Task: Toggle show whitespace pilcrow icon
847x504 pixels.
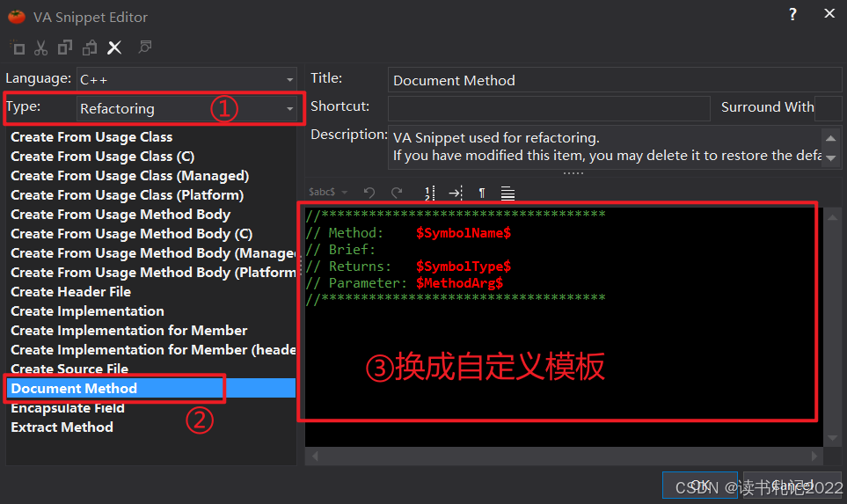Action: click(482, 193)
